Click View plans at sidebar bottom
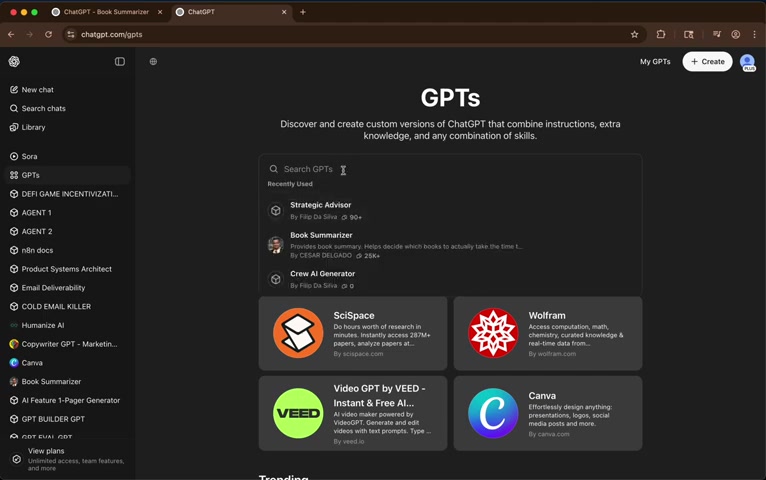Viewport: 766px width, 480px height. pos(67,459)
